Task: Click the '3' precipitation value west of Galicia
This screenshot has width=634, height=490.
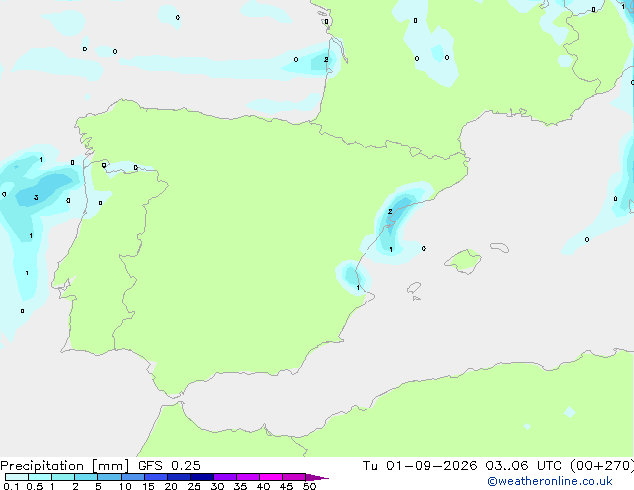Action: [x=36, y=198]
